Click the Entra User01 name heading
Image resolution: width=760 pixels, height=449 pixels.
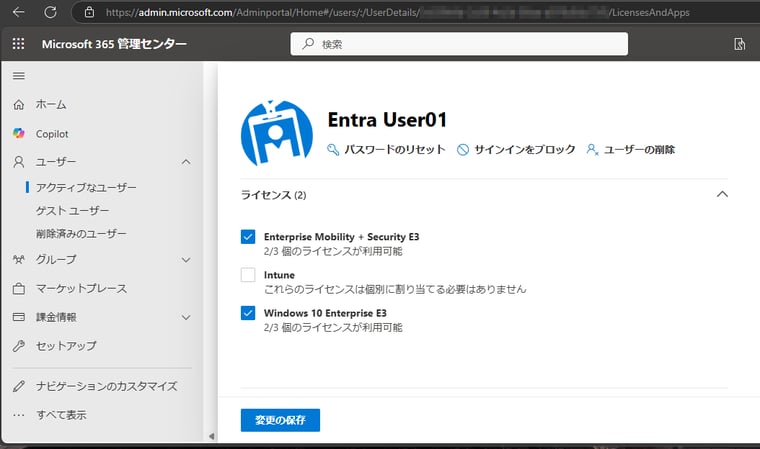click(x=387, y=120)
